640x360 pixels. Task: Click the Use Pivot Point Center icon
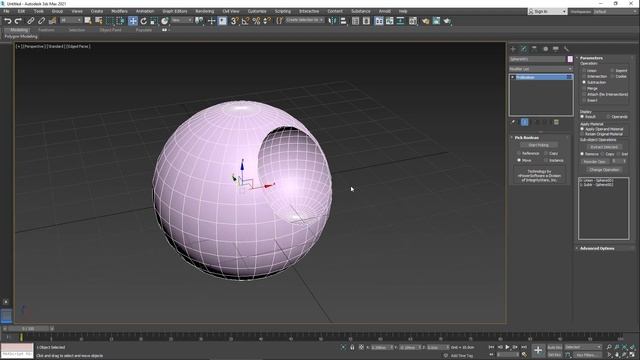click(200, 21)
